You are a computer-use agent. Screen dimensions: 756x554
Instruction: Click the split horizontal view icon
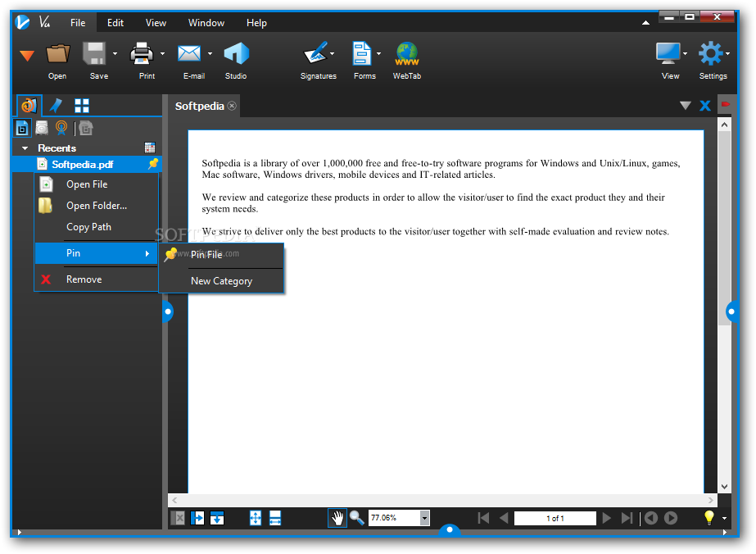[217, 518]
